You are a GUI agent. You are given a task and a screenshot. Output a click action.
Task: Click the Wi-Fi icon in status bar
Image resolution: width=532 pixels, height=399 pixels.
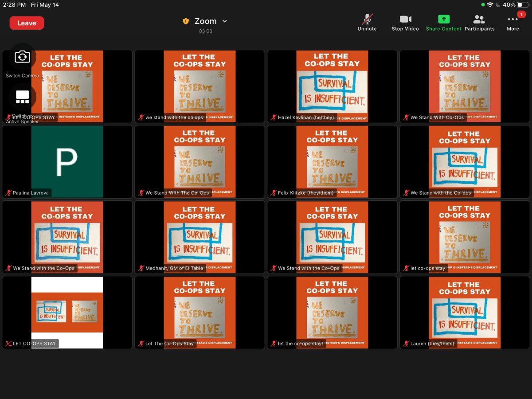click(490, 5)
